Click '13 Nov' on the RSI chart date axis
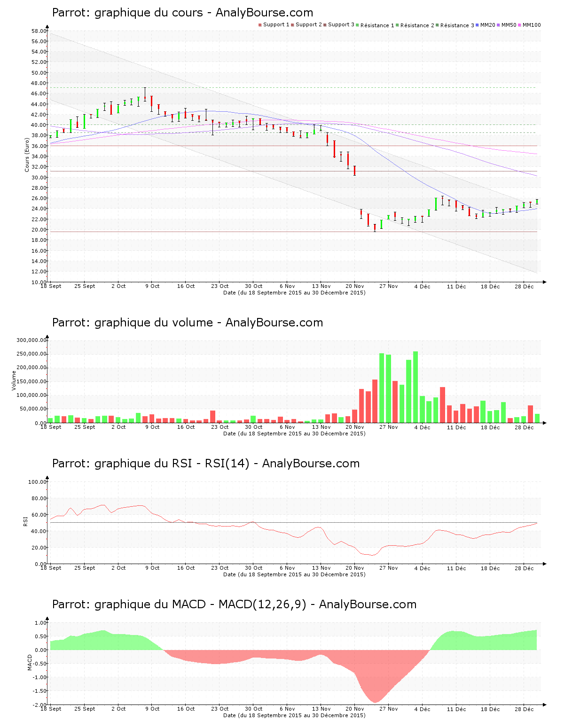Screen dimensions: 564x728 point(321,568)
